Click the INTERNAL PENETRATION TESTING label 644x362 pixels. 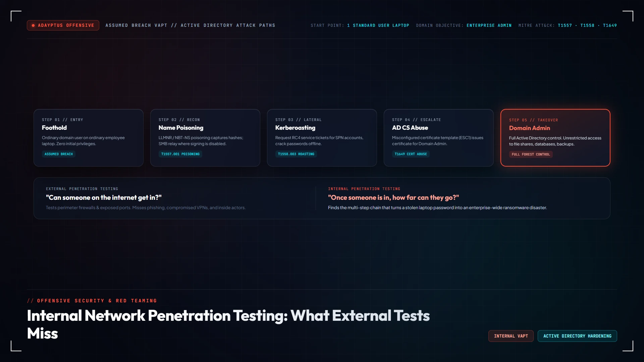[x=364, y=189]
